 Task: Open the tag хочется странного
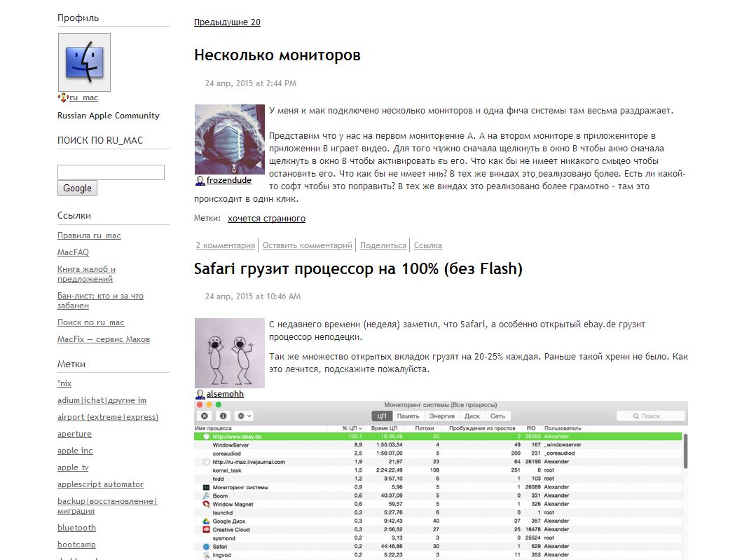(x=267, y=219)
